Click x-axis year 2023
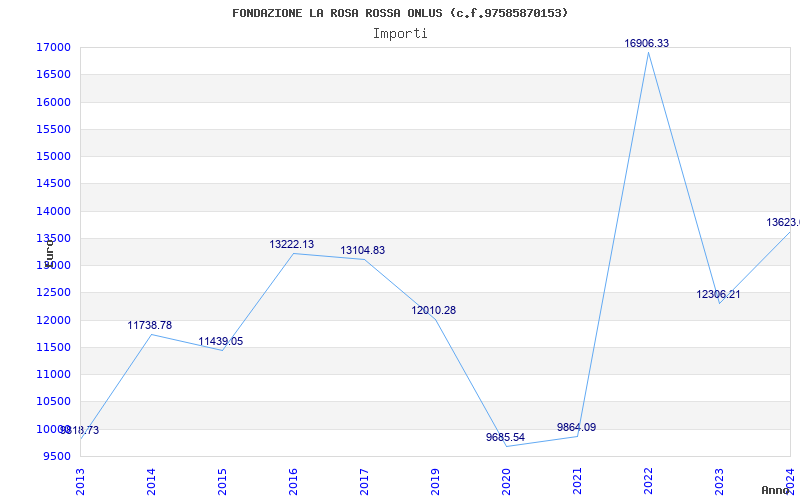 point(719,481)
